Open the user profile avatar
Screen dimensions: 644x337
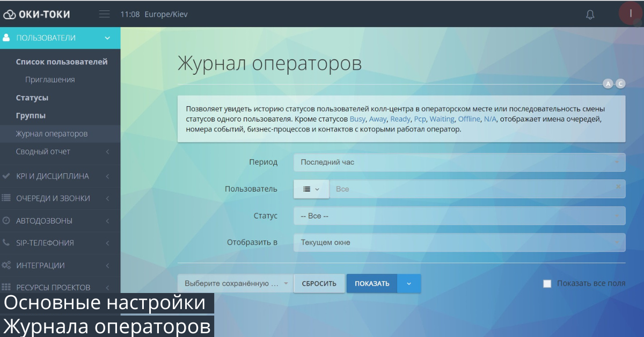tap(631, 13)
